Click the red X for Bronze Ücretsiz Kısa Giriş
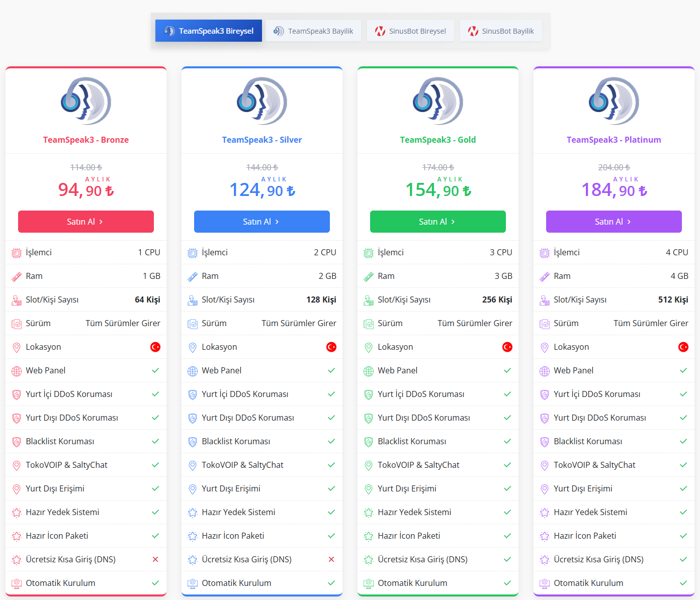This screenshot has height=600, width=700. click(x=155, y=559)
